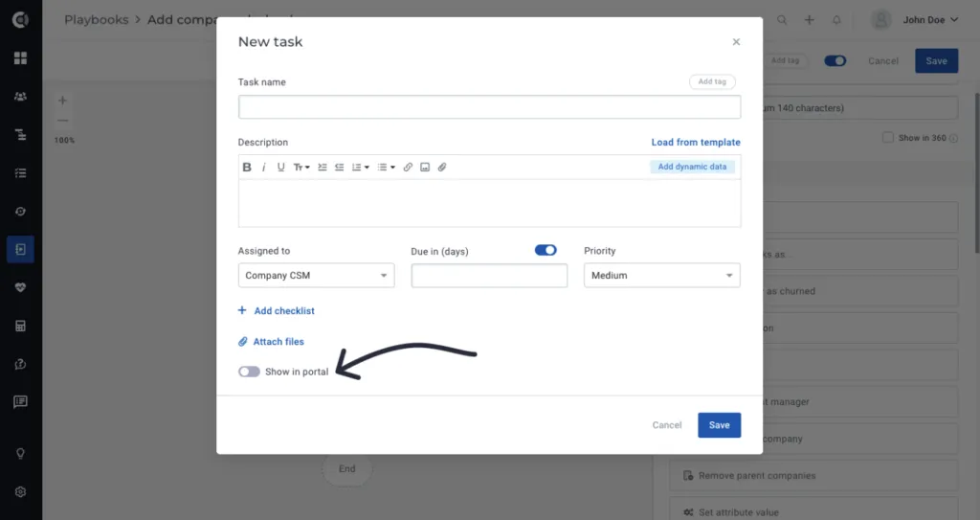This screenshot has width=980, height=520.
Task: Toggle italic formatting in description editor
Action: 264,167
